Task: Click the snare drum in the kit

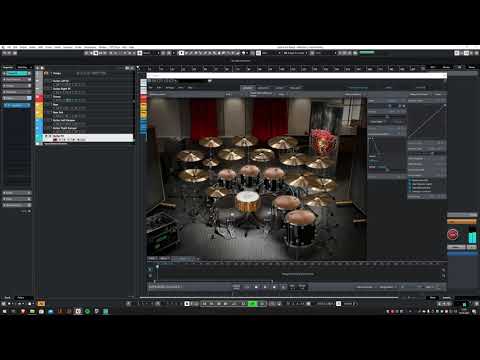Action: pos(247,201)
